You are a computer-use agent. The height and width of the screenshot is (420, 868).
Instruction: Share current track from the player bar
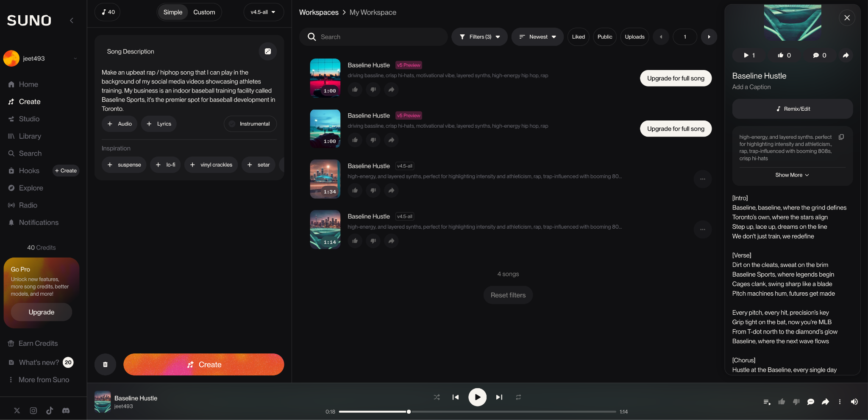(825, 402)
